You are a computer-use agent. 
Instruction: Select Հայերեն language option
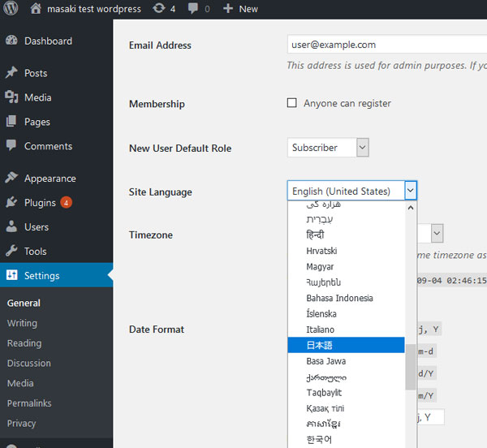click(x=346, y=282)
